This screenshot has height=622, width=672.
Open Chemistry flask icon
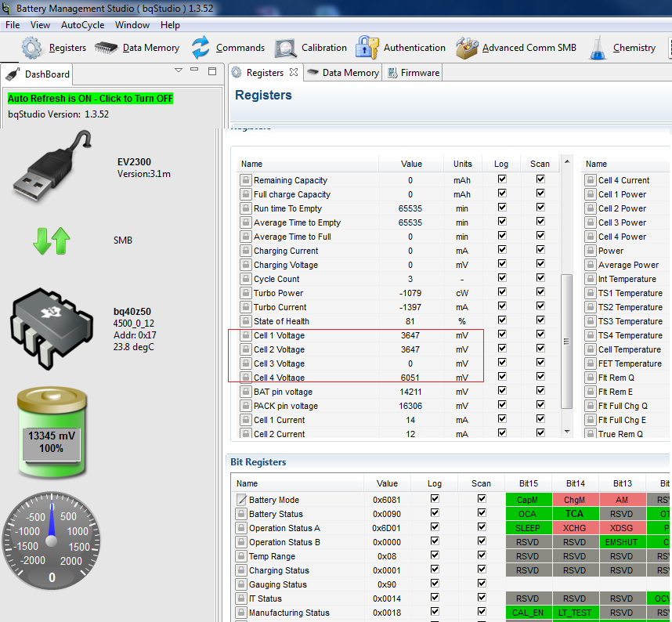click(x=598, y=48)
